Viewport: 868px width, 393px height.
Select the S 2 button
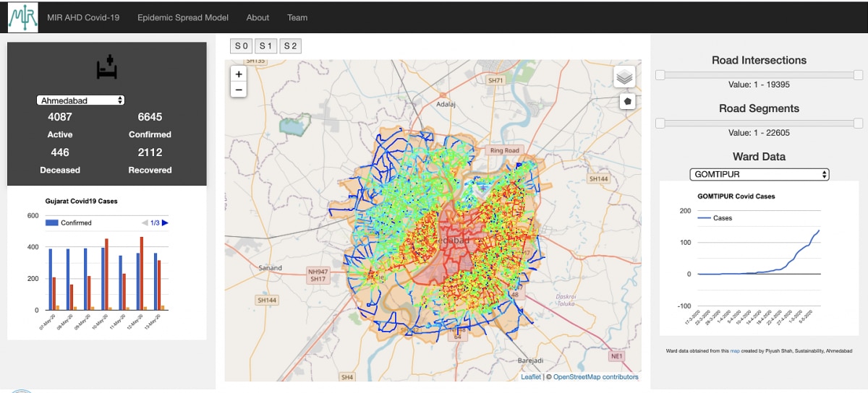(x=290, y=46)
